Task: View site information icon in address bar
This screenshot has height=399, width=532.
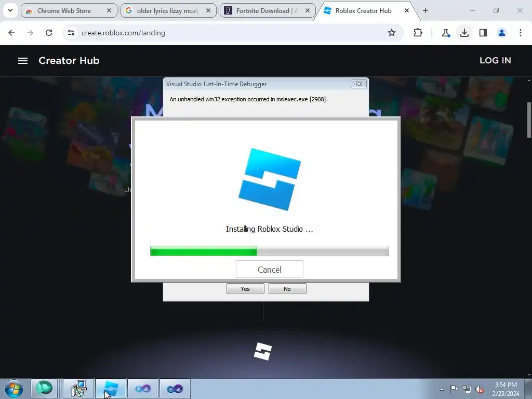Action: coord(71,33)
